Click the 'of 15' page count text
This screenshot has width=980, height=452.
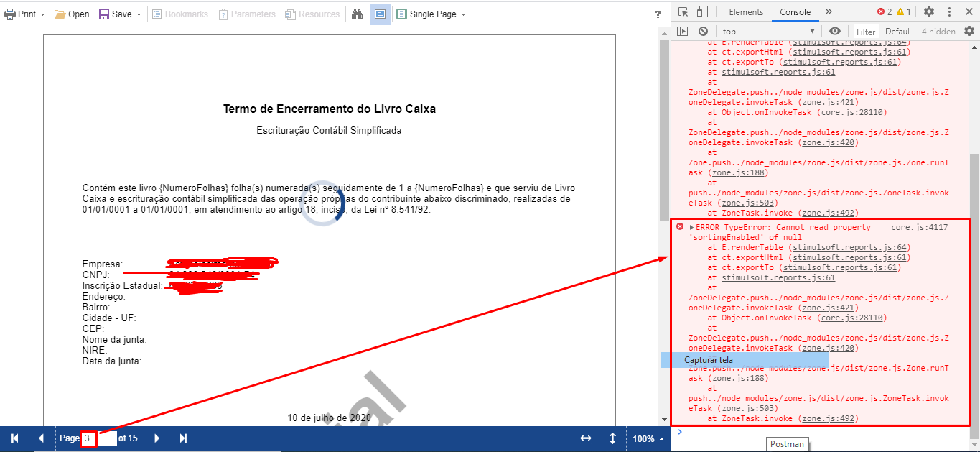tap(128, 438)
